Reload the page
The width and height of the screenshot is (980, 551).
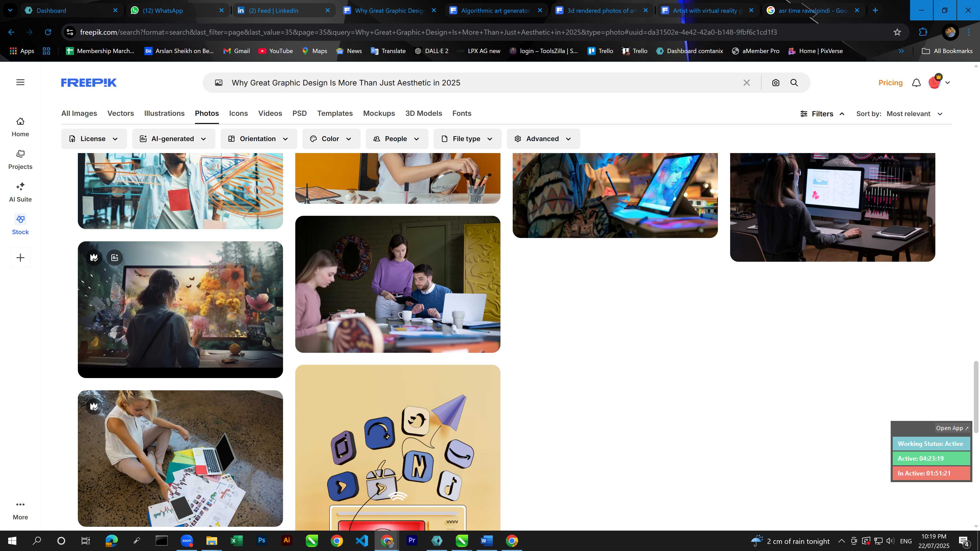[48, 32]
